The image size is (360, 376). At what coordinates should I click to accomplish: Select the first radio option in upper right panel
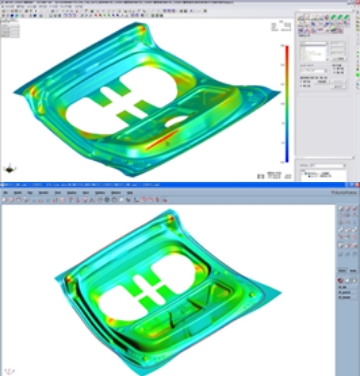click(x=334, y=69)
